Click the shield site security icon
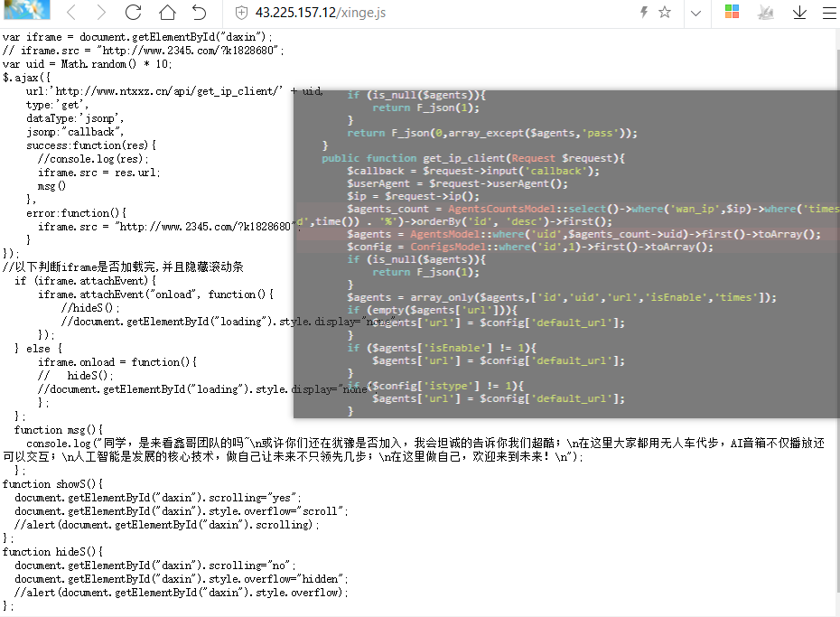The image size is (840, 617). 240,13
